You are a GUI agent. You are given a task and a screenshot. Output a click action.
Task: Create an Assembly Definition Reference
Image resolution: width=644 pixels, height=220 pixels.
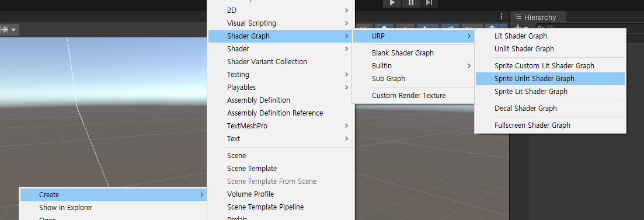pos(281,113)
